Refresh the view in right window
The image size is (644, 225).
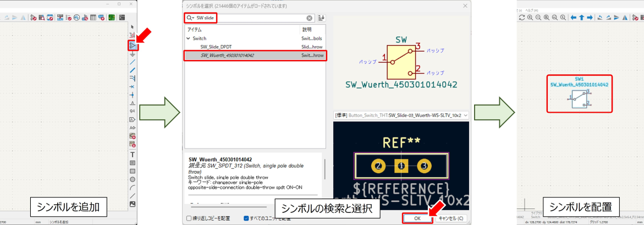[521, 18]
